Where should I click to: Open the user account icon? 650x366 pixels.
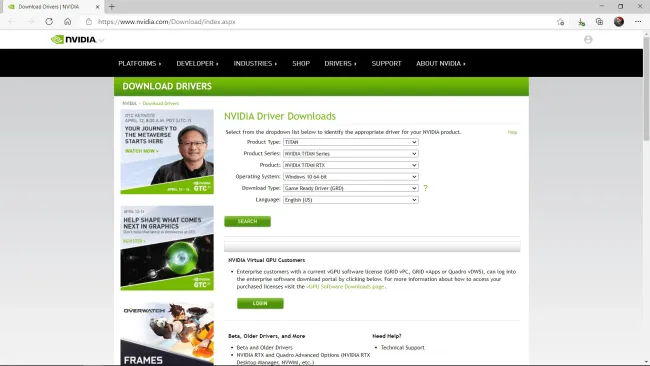coord(588,39)
